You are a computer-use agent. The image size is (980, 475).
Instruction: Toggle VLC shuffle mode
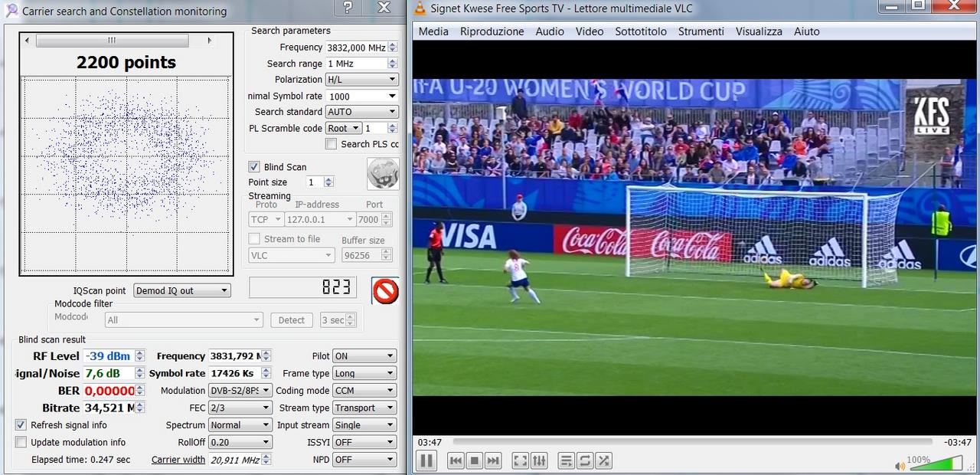(x=604, y=460)
